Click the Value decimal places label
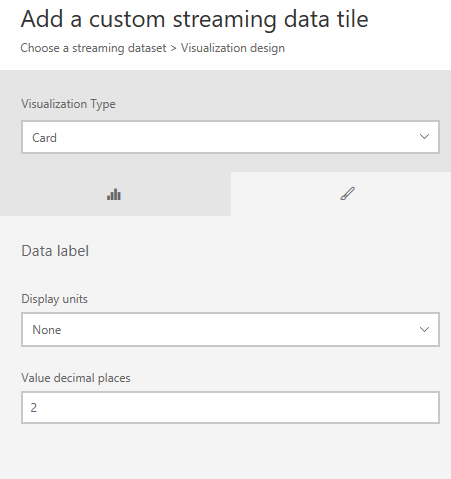The height and width of the screenshot is (479, 451). pyautogui.click(x=76, y=378)
